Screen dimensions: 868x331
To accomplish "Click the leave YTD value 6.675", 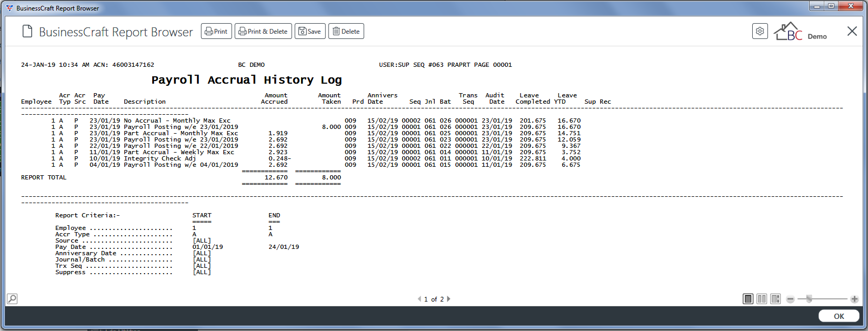I will [571, 165].
